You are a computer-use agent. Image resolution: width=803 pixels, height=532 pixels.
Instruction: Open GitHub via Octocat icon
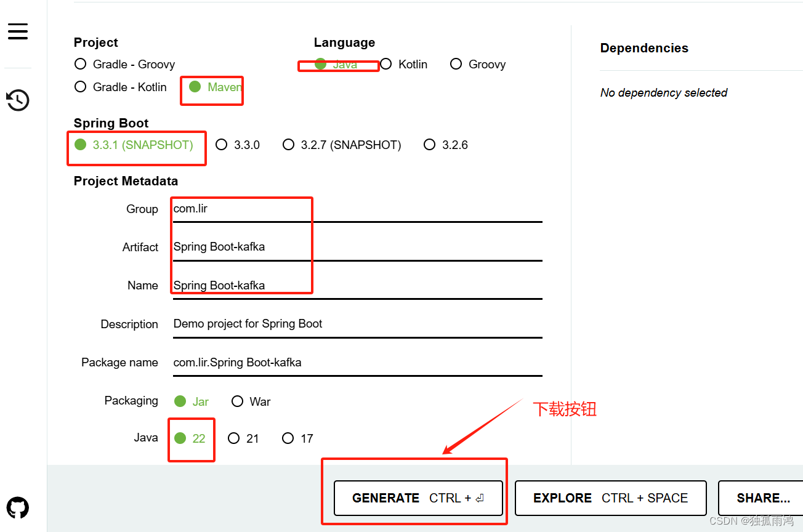[18, 507]
